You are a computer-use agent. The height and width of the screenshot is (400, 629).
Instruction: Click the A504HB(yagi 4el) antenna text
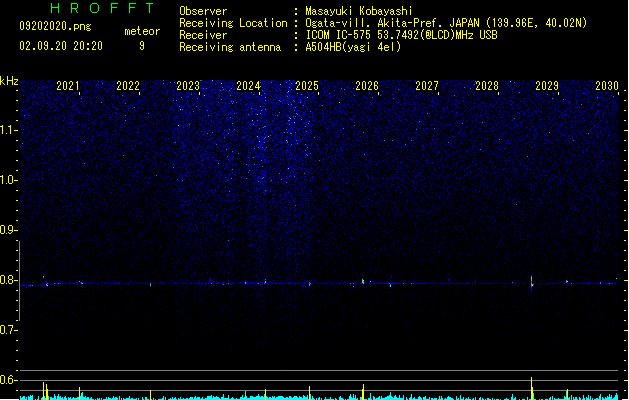[x=353, y=47]
